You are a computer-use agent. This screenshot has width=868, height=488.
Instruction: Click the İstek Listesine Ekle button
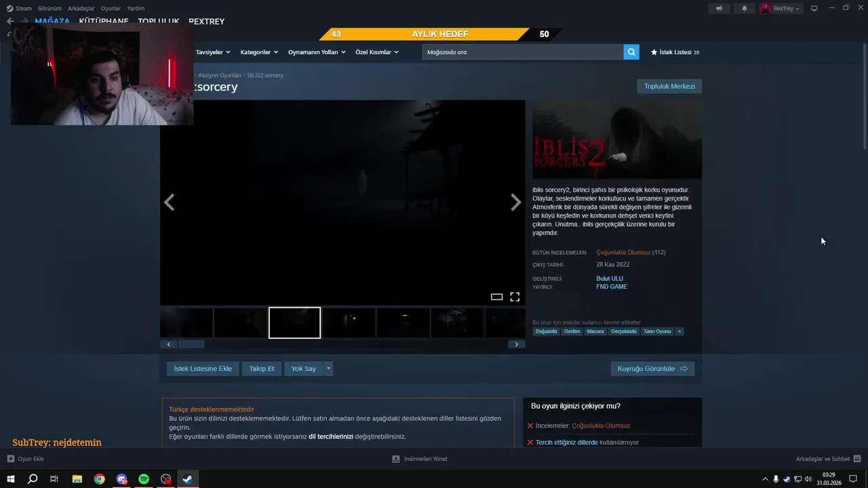(x=203, y=369)
